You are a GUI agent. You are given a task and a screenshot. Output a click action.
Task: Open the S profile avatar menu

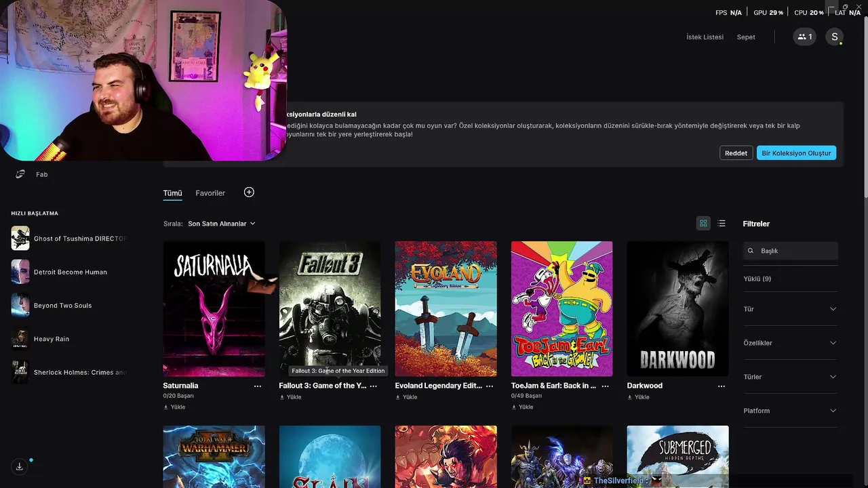[834, 37]
